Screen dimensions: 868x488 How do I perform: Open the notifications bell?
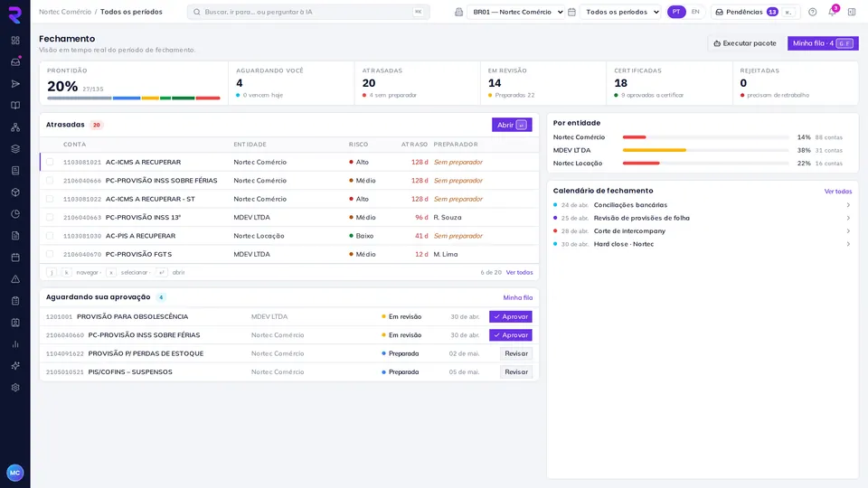(x=832, y=12)
